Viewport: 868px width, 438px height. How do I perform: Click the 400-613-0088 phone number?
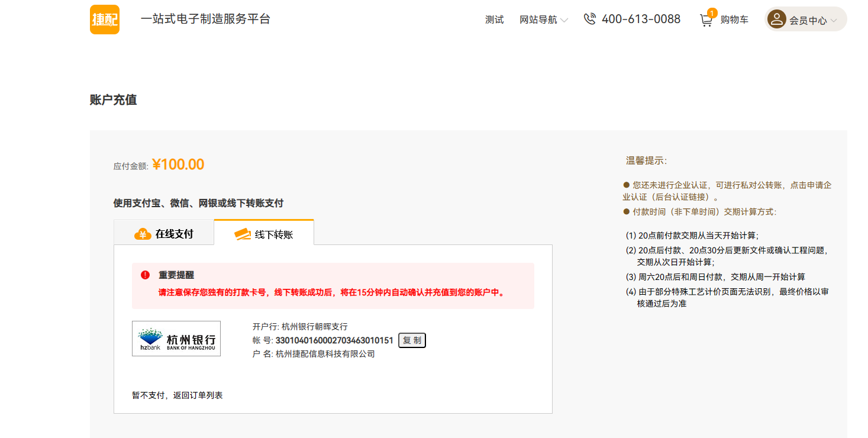tap(641, 20)
